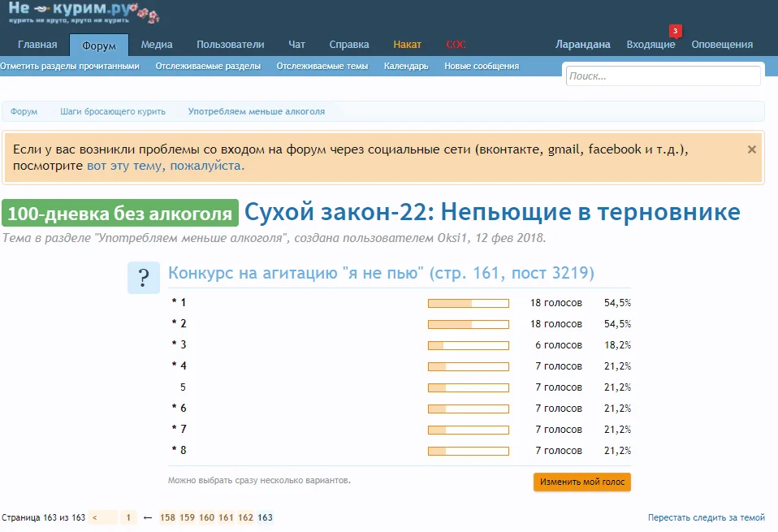Click '7 голосов' for option 5
778x532 pixels.
tap(558, 387)
